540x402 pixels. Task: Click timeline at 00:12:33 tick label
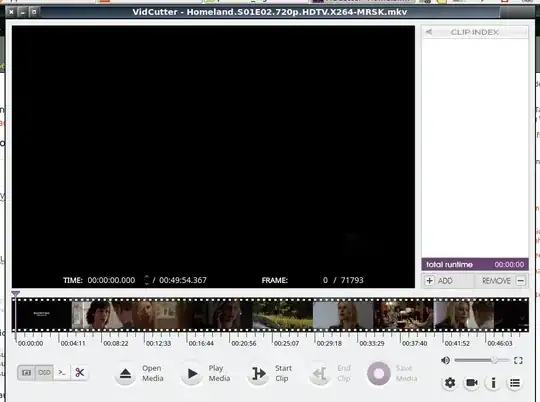coord(158,343)
